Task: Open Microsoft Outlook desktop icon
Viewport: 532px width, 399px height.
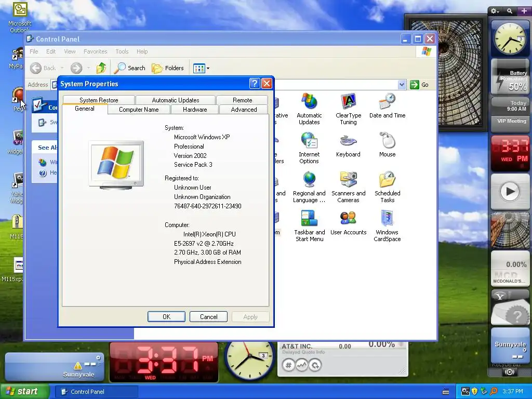Action: pos(20,17)
